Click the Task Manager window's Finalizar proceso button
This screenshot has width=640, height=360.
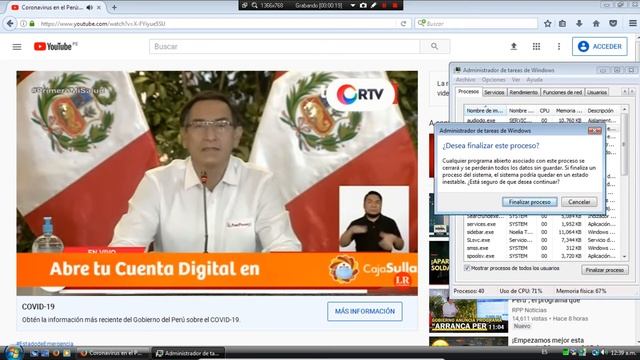[x=604, y=270]
